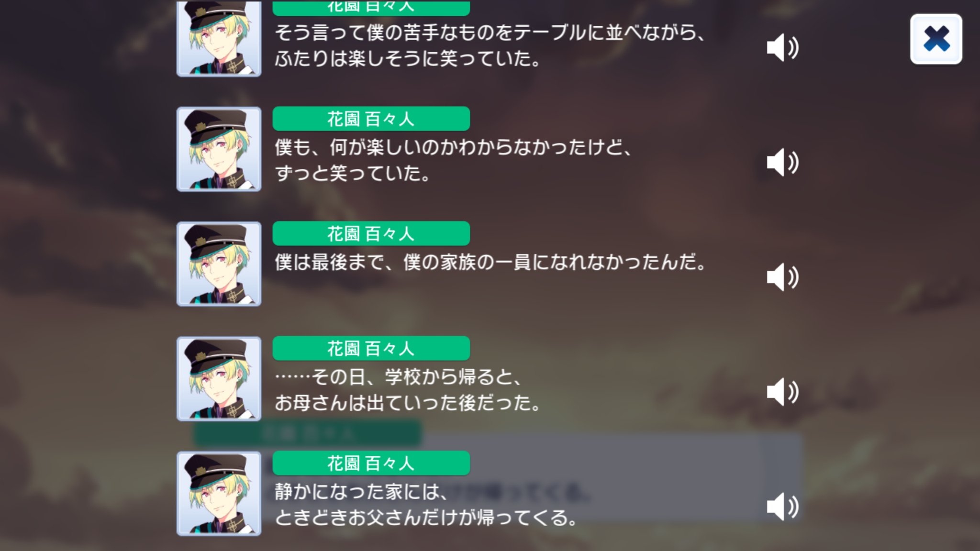Click the portrait beside 'その日、学校から帰ると' line
The height and width of the screenshot is (551, 980).
219,379
